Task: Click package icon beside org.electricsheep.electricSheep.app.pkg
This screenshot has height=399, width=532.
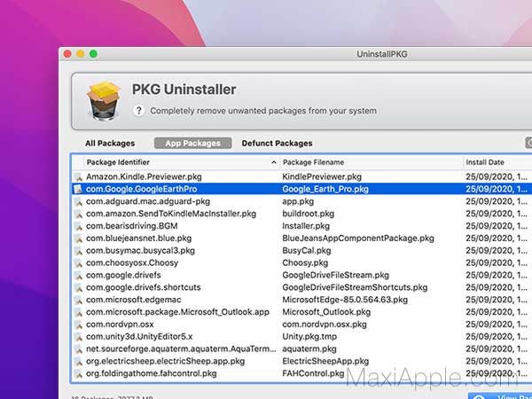Action: (78, 362)
